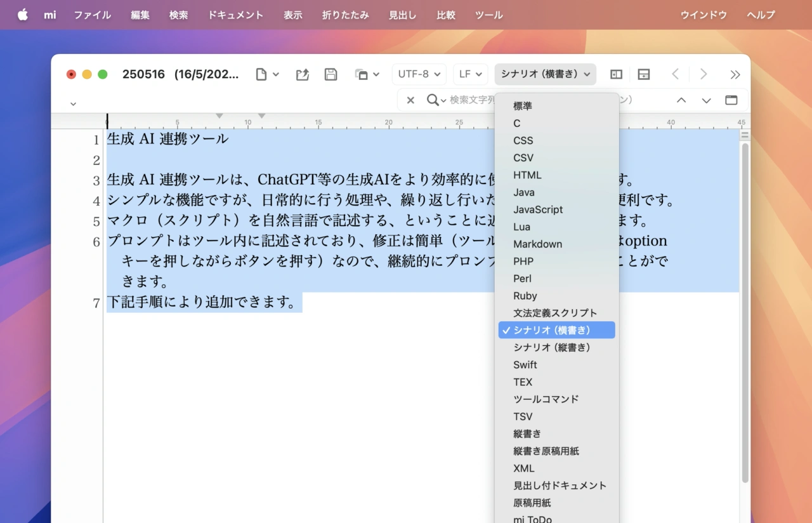Toggle the bottom sub-pane icon

(644, 74)
